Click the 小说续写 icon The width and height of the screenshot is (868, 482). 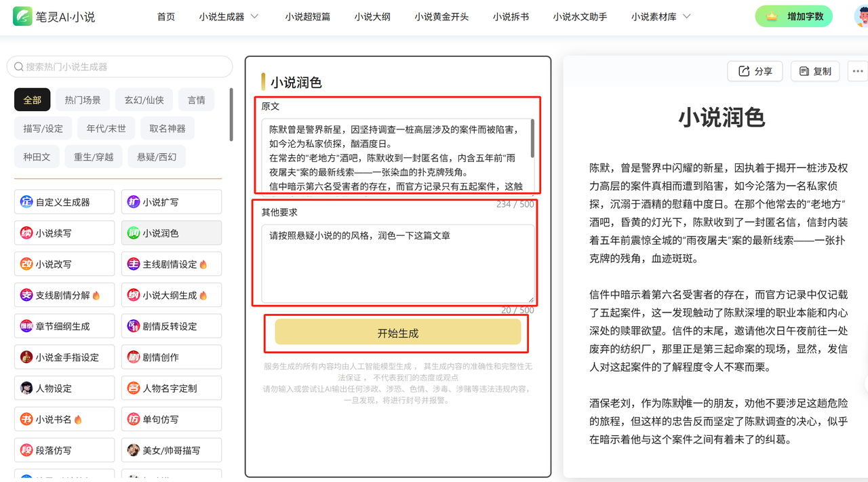(x=26, y=233)
